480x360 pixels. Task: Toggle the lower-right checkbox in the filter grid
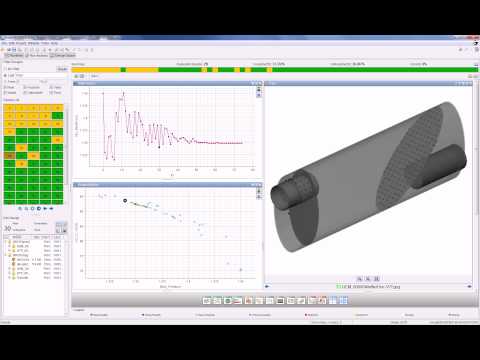click(51, 93)
